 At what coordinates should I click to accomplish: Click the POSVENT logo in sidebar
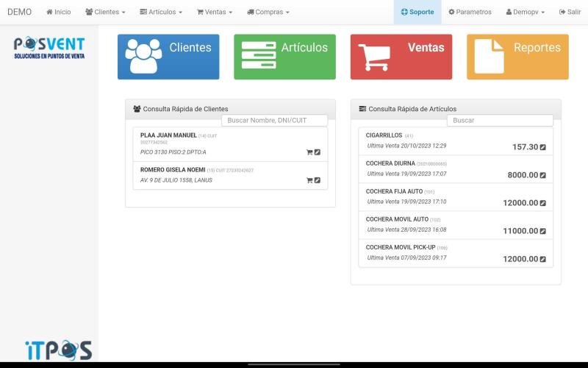click(x=49, y=48)
